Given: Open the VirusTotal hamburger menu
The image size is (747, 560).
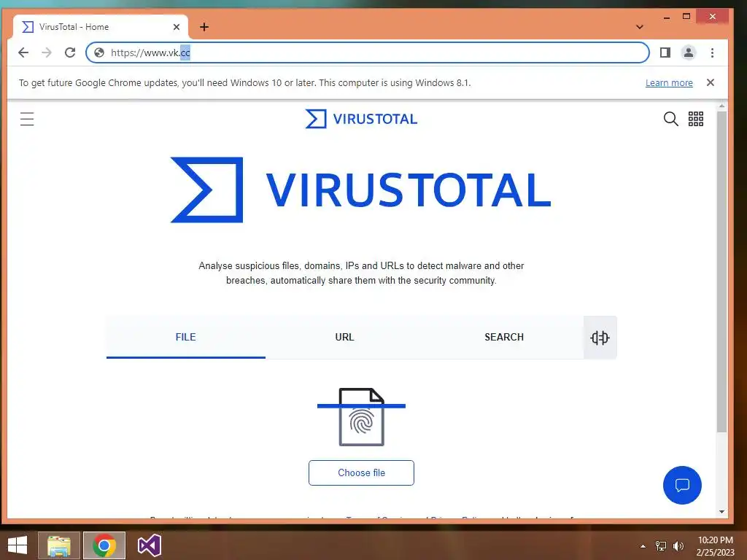Looking at the screenshot, I should tap(27, 119).
